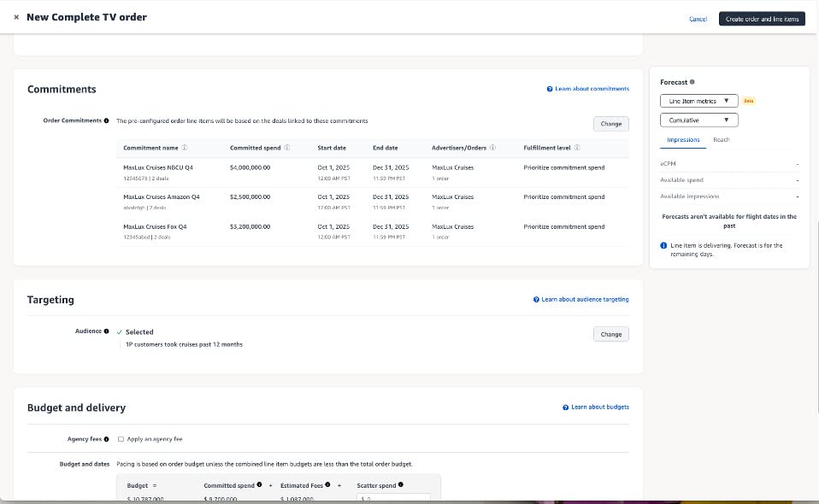Open the Line item metrics dropdown
This screenshot has height=504, width=819.
pyautogui.click(x=698, y=101)
